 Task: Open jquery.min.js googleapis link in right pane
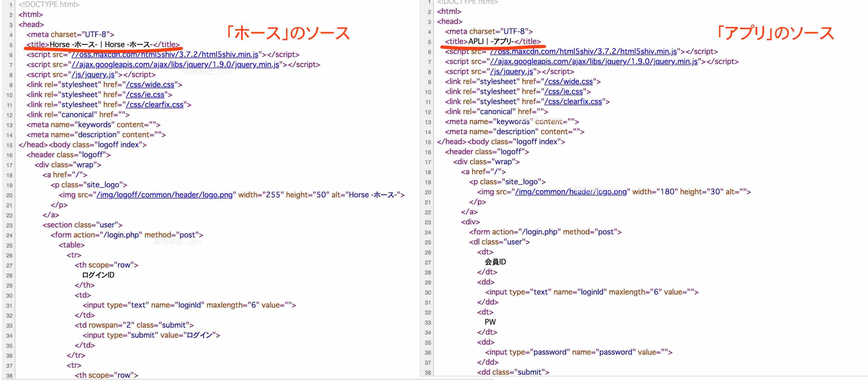(x=594, y=62)
